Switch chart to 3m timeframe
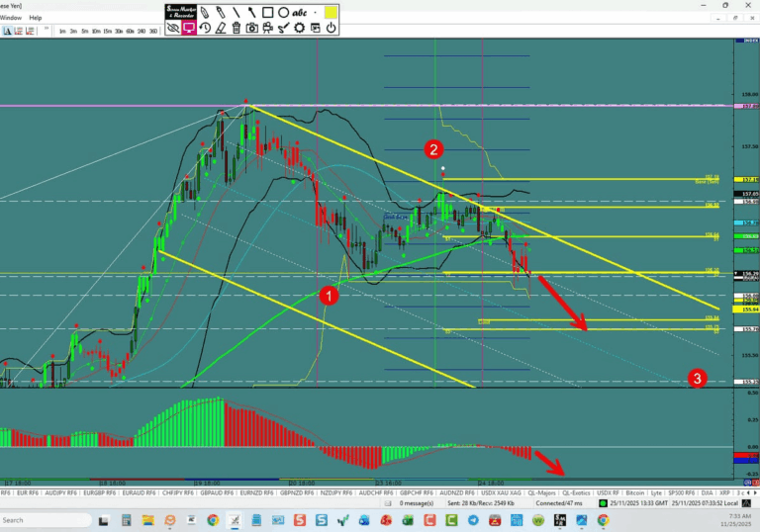 coord(73,31)
